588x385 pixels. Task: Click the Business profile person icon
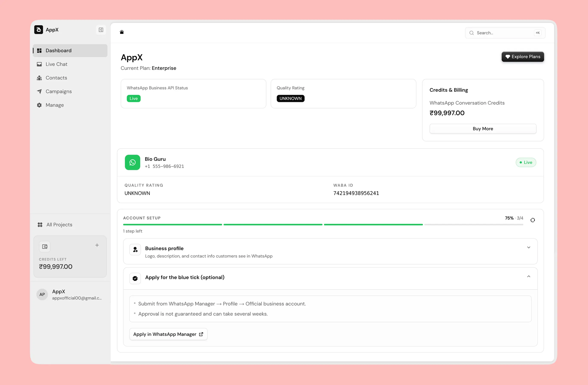[x=135, y=250]
